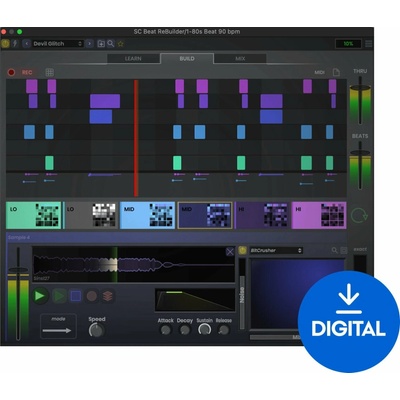400x400 pixels.
Task: Click the Sustain knob
Action: pyautogui.click(x=205, y=330)
